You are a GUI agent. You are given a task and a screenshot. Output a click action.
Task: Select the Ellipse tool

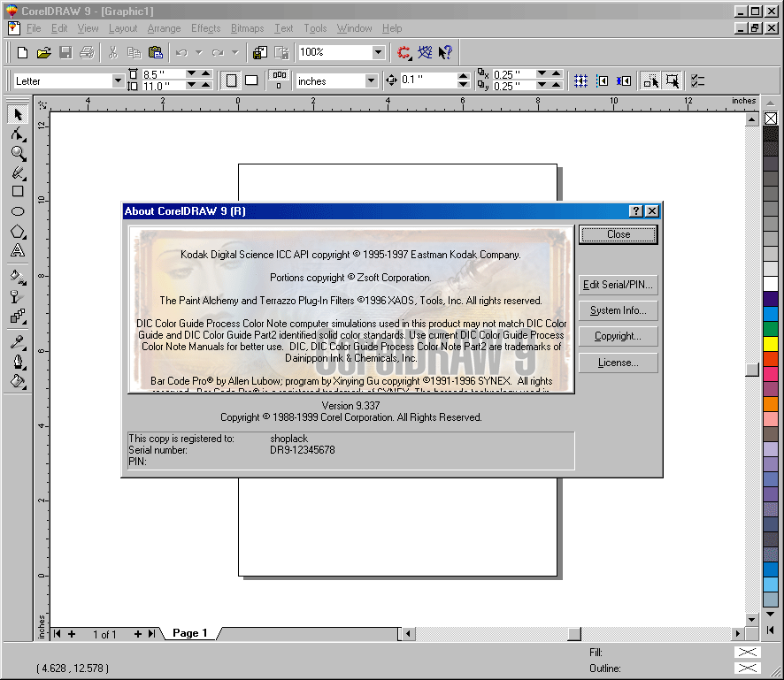(x=18, y=212)
